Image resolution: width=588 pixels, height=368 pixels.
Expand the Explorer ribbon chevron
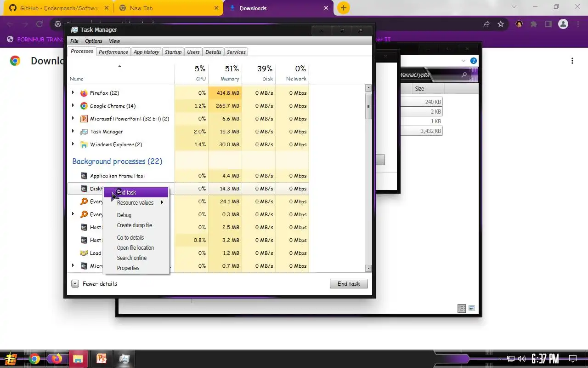point(463,61)
